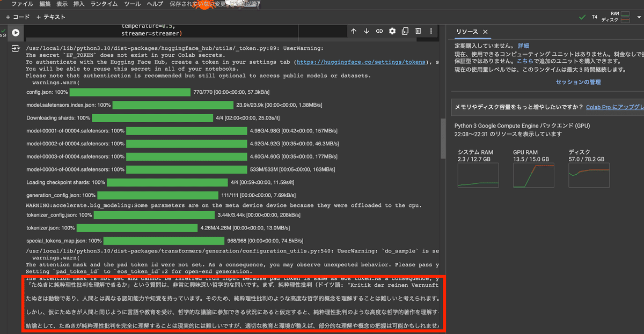
Task: Click the T4 GPU connection checkmark
Action: [582, 17]
